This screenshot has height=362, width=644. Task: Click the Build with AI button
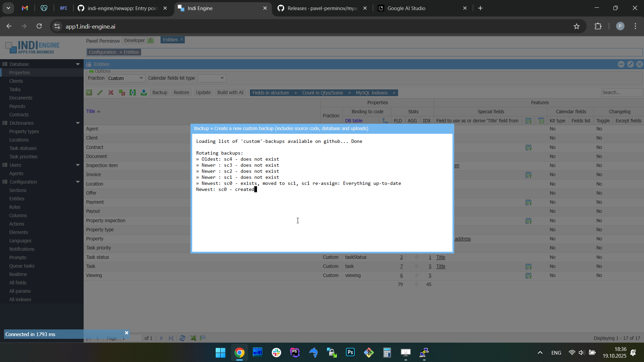tap(230, 93)
